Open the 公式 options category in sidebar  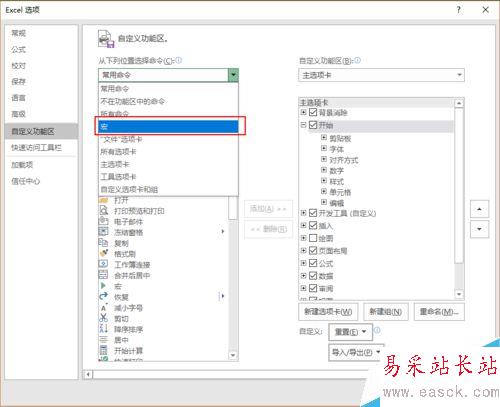click(41, 49)
